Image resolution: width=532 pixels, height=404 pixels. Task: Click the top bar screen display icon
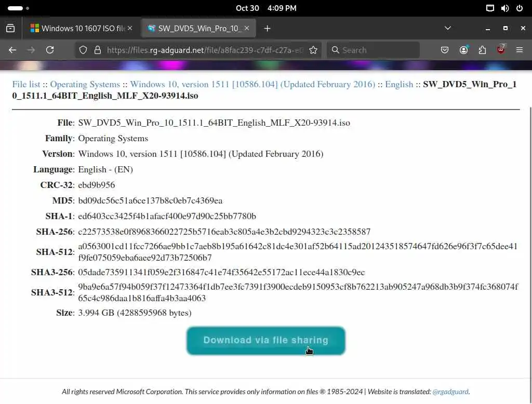pos(490,8)
